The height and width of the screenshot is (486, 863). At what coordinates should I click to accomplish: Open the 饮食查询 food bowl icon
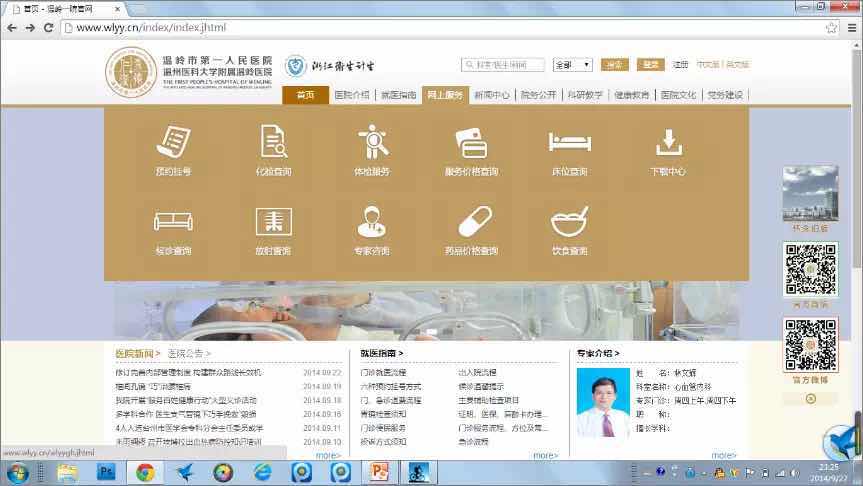569,222
